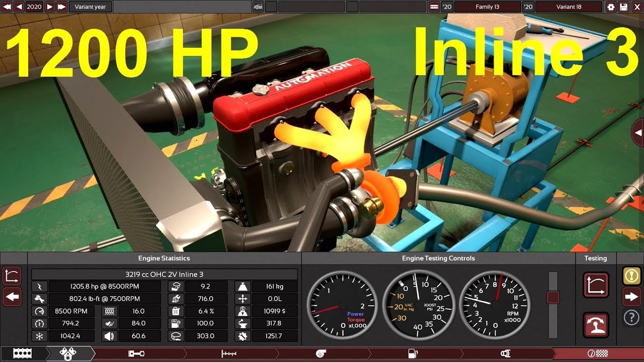Image resolution: width=644 pixels, height=362 pixels.
Task: Open the turbocharger aspiration tab
Action: (x=320, y=354)
